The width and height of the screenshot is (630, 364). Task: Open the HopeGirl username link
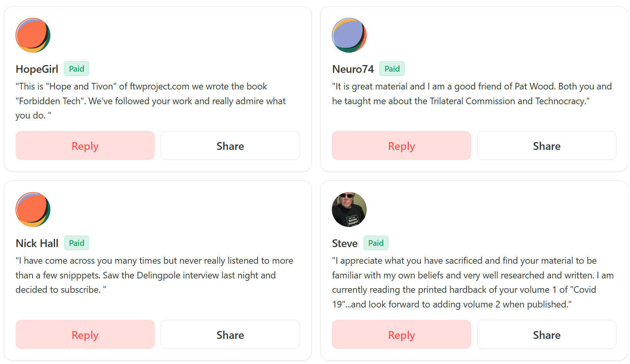click(x=37, y=69)
